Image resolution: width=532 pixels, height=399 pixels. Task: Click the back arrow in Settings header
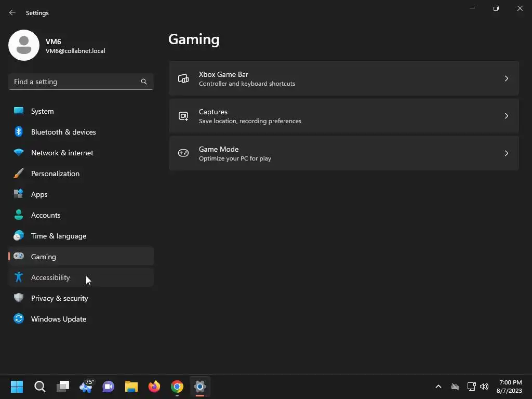click(x=12, y=12)
